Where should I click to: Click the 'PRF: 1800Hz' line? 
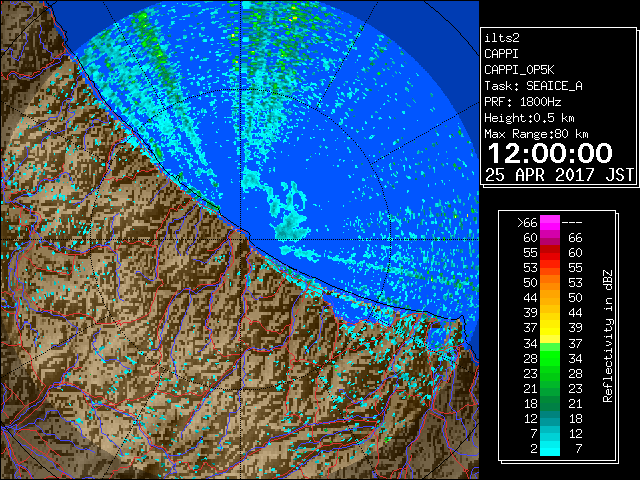[522, 102]
